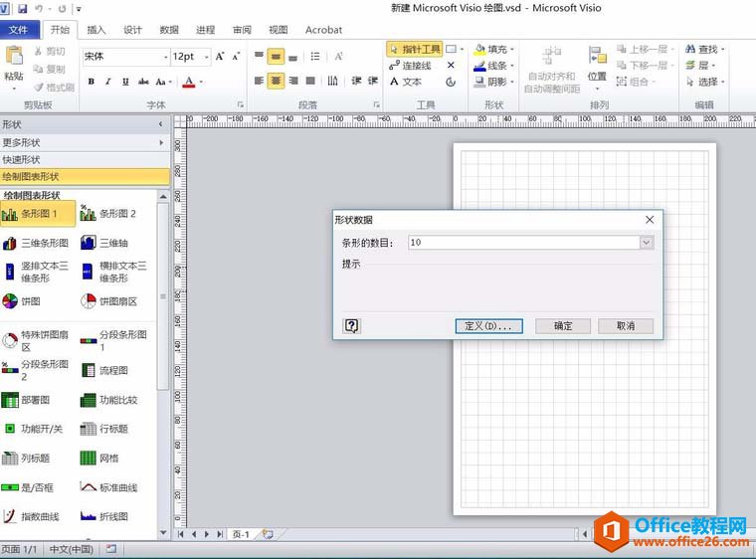Click the 连接线 connector tool
This screenshot has height=559, width=756.
pyautogui.click(x=409, y=66)
